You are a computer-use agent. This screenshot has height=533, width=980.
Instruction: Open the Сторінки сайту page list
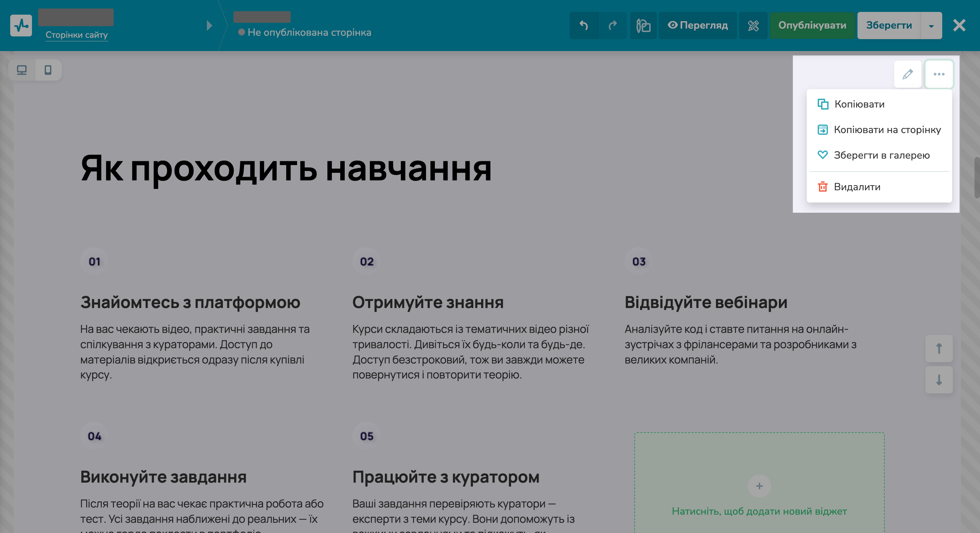(x=77, y=35)
